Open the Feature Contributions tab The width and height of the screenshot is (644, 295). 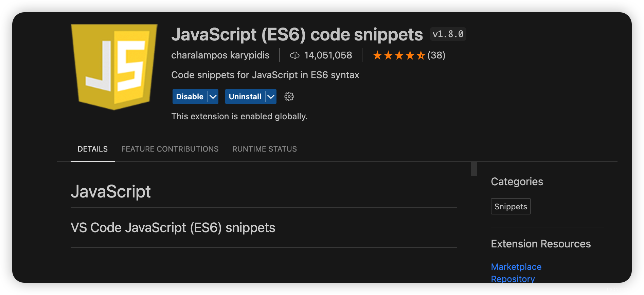170,149
